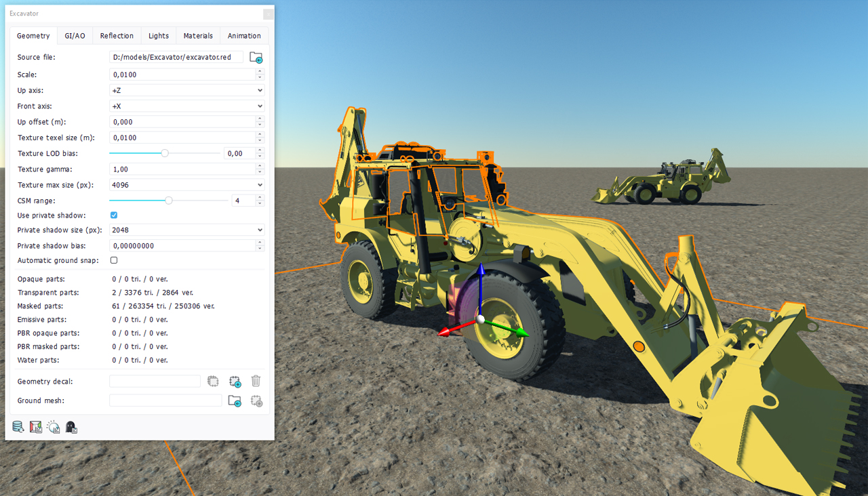Viewport: 868px width, 496px height.
Task: Open the Ground mesh folder browse icon
Action: [235, 401]
